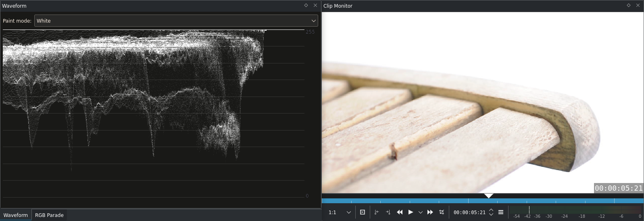Image resolution: width=644 pixels, height=221 pixels.
Task: Click the timecode stepper arrows
Action: [x=491, y=212]
